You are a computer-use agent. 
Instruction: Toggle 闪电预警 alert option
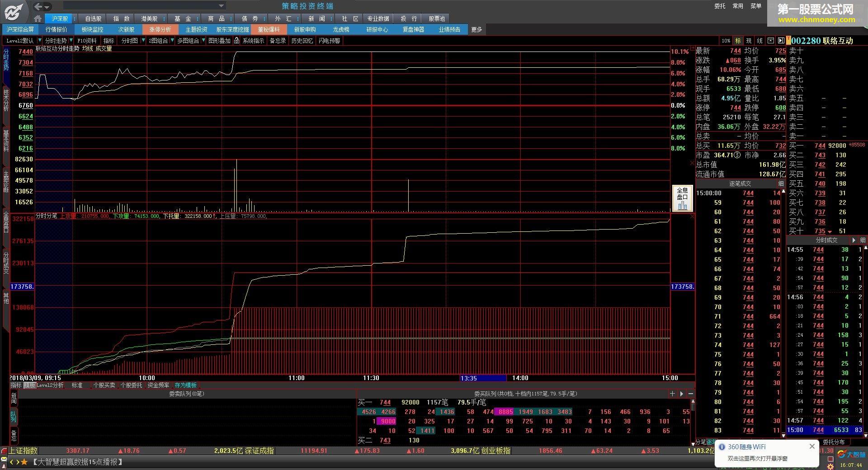(x=329, y=41)
